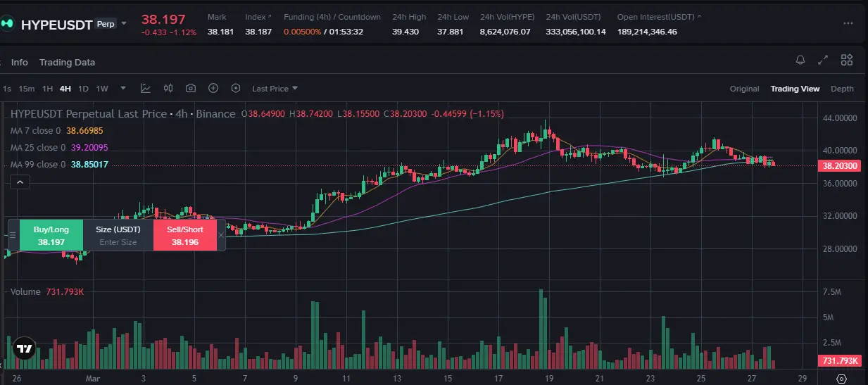Click the funding rate 0.00500% value
Viewport: 868px width, 385px height.
(x=302, y=32)
